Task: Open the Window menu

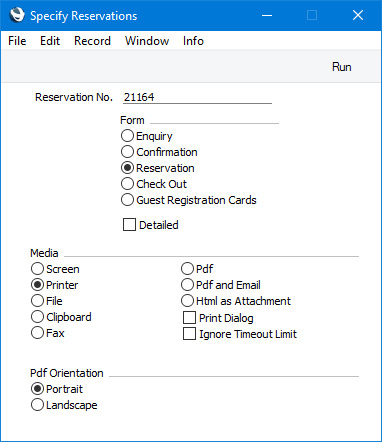Action: click(x=147, y=41)
